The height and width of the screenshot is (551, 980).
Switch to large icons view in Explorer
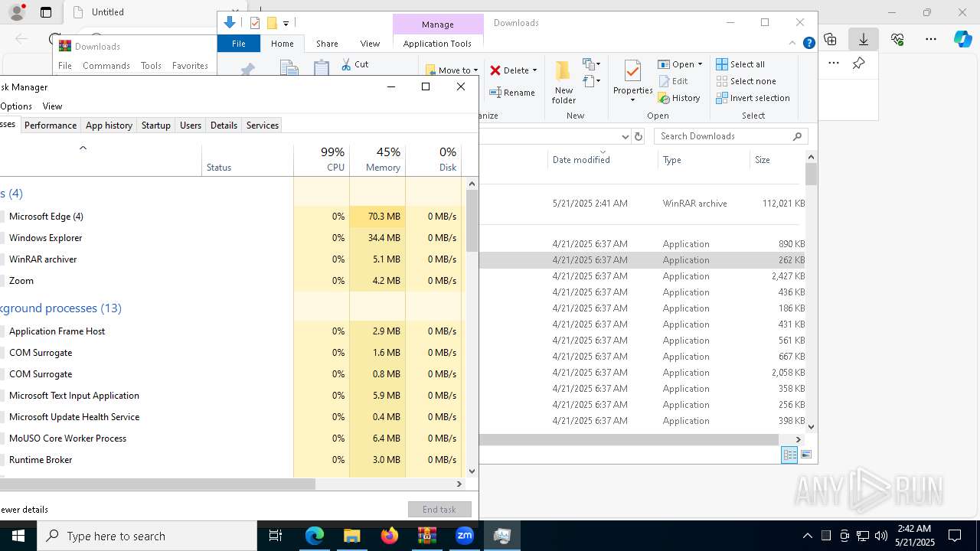point(805,455)
